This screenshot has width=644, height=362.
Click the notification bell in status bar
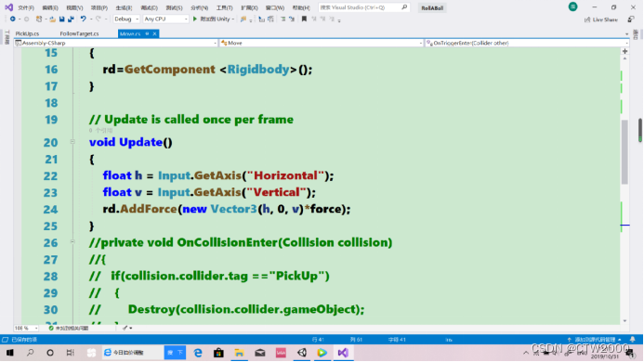[x=633, y=340]
